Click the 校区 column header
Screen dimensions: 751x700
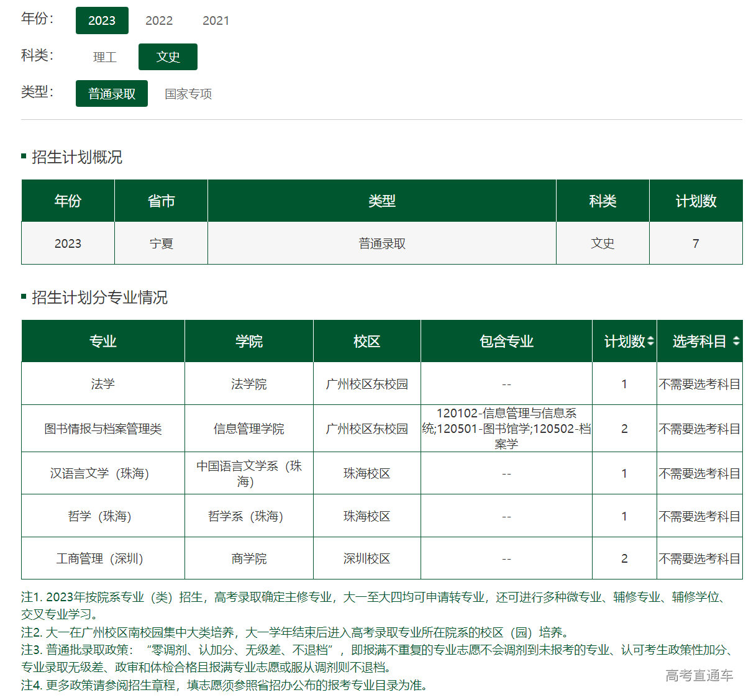(x=367, y=341)
